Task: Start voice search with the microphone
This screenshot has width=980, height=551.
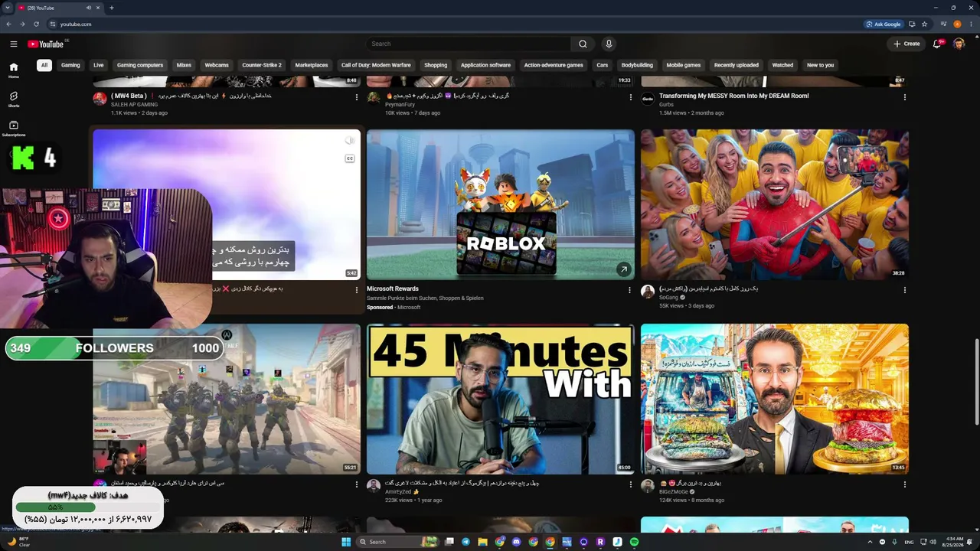Action: pyautogui.click(x=609, y=44)
